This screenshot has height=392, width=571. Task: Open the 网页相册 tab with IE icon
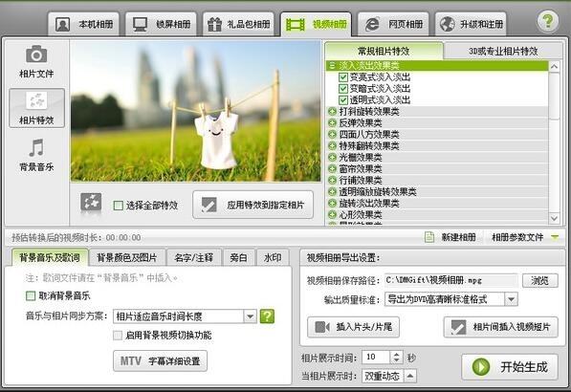pos(393,24)
